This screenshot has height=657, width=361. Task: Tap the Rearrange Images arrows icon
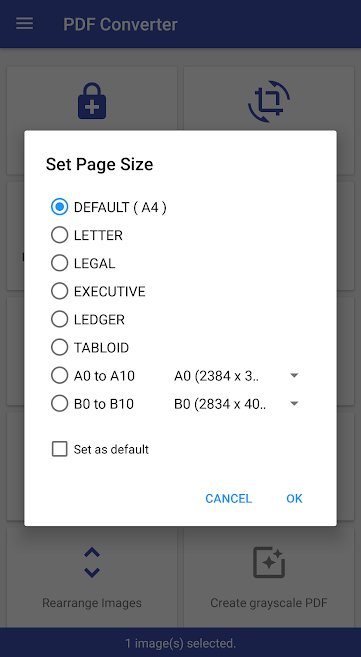tap(92, 562)
